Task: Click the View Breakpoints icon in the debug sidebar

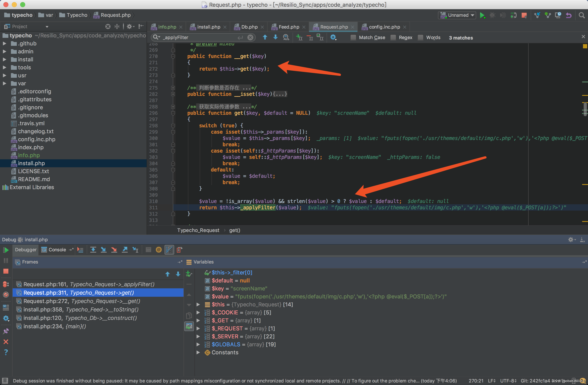Action: [6, 284]
